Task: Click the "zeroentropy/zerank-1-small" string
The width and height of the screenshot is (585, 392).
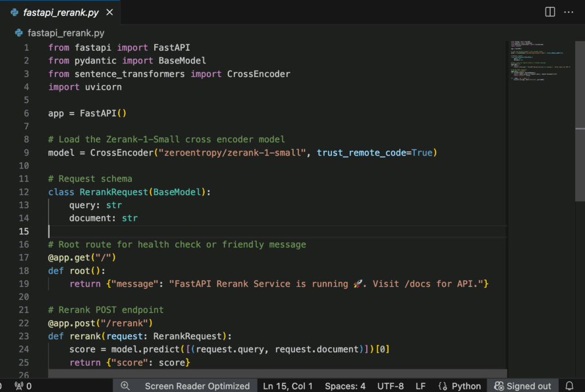Action: pyautogui.click(x=233, y=153)
